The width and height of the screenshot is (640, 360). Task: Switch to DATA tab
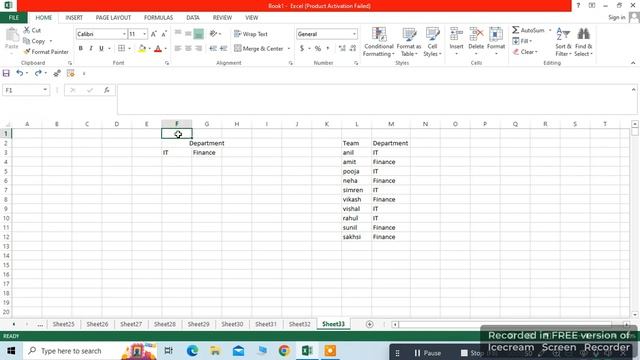point(193,18)
